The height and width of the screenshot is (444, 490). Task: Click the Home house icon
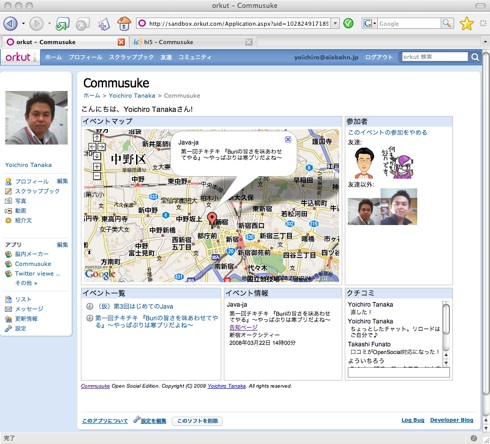point(124,23)
